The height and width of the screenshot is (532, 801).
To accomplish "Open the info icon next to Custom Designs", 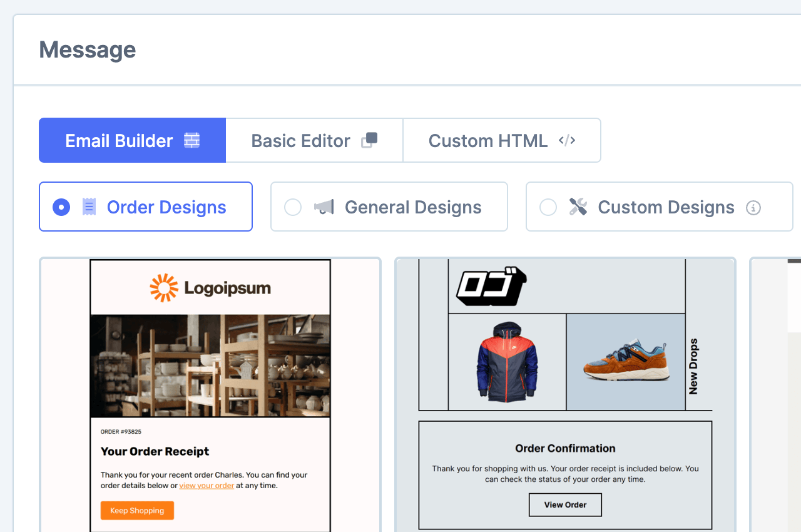I will 753,208.
